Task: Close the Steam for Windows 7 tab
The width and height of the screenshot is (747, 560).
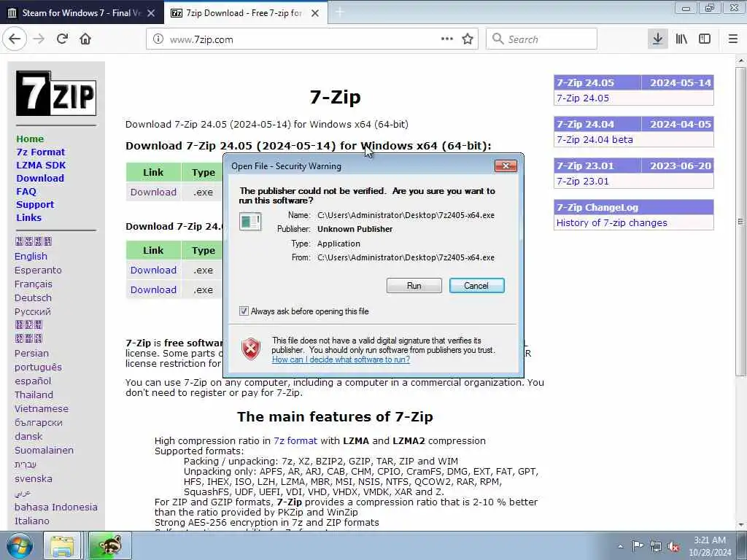Action: 151,13
